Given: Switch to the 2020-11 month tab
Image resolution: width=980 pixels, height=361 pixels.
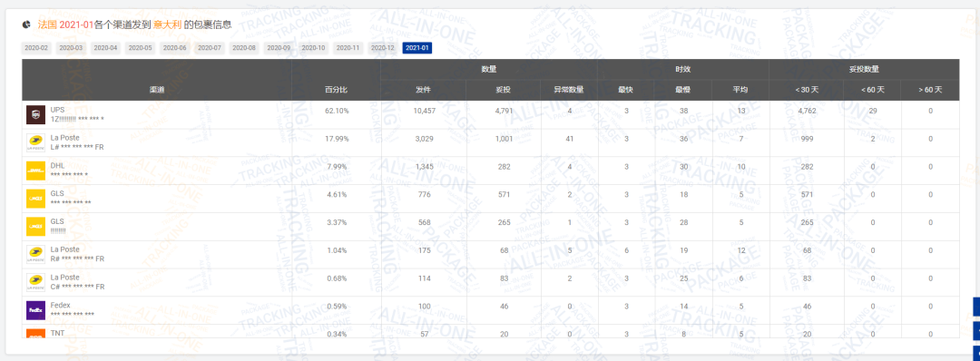Looking at the screenshot, I should click(348, 48).
